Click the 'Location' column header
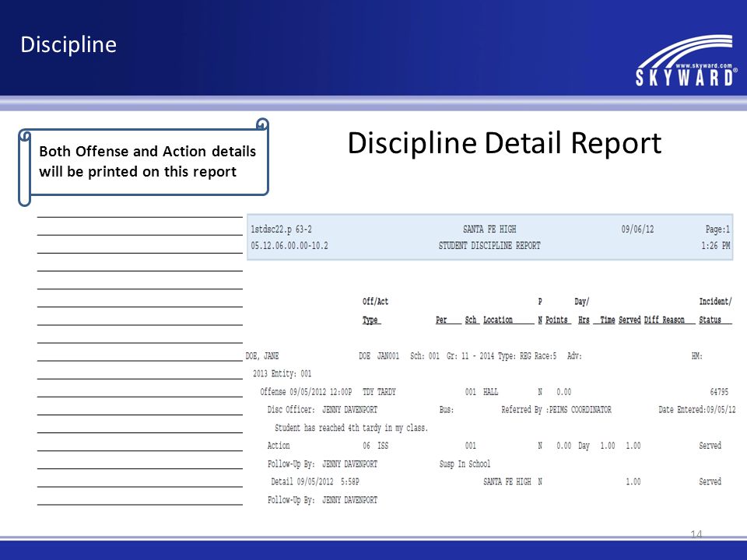Image resolution: width=747 pixels, height=560 pixels. (x=498, y=320)
